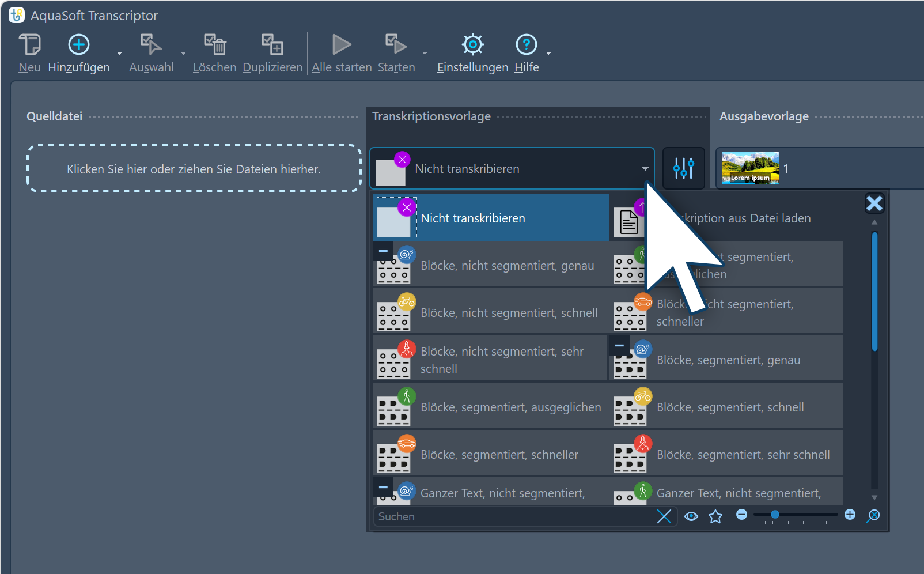The image size is (924, 574).
Task: Open the transcription settings sliders icon
Action: [x=683, y=168]
